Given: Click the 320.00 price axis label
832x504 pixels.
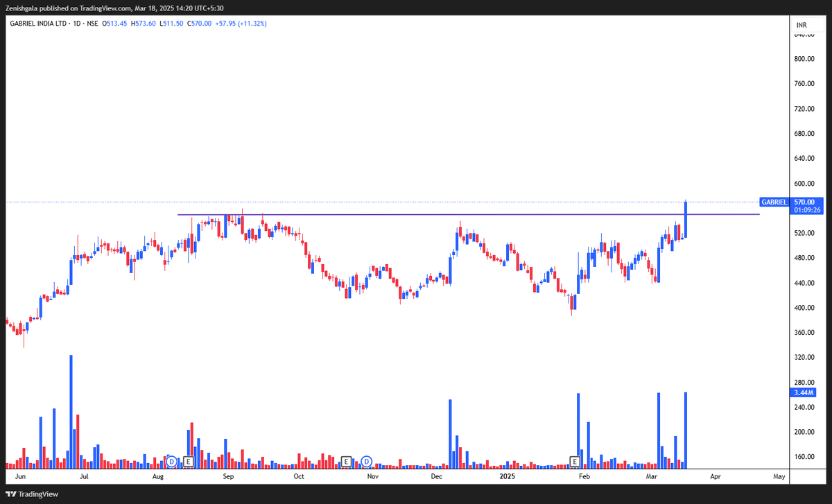Looking at the screenshot, I should point(804,358).
